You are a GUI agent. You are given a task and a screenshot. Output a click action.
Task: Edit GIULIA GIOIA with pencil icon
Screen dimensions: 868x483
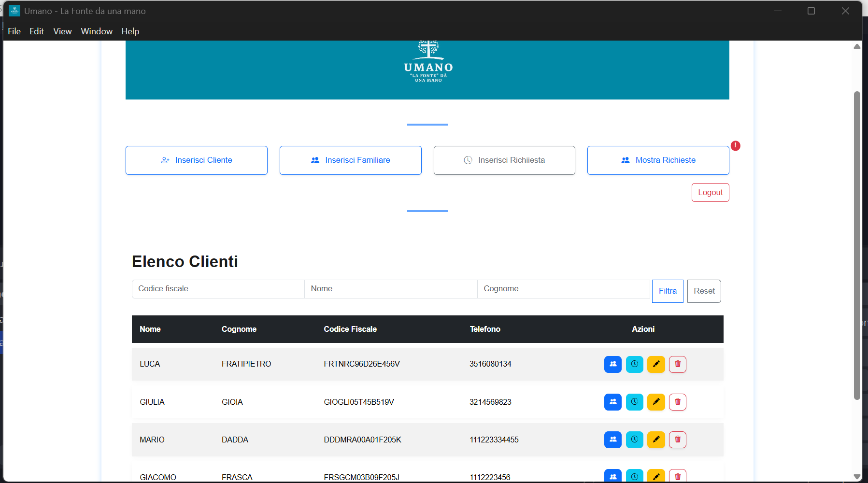[656, 402]
